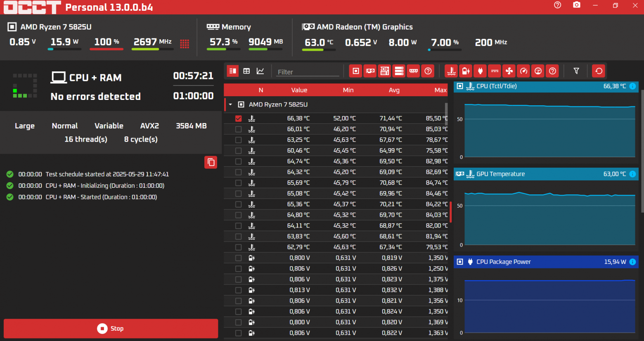
Task: Click the CPU usage 100 % bar
Action: 107,49
